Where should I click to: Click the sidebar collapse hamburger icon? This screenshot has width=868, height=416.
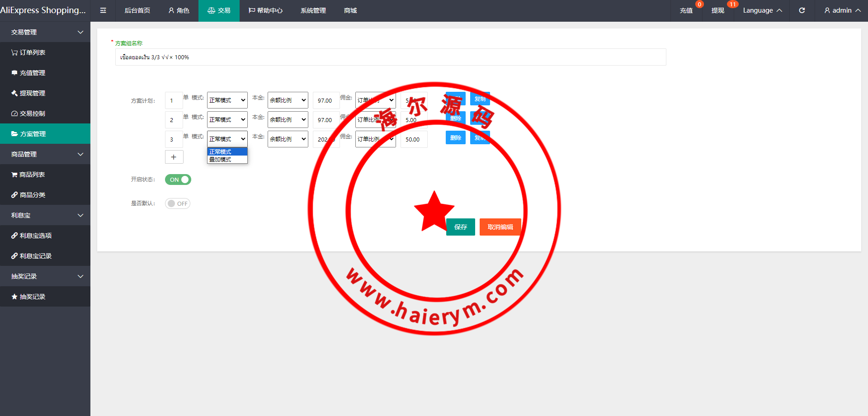pyautogui.click(x=103, y=10)
